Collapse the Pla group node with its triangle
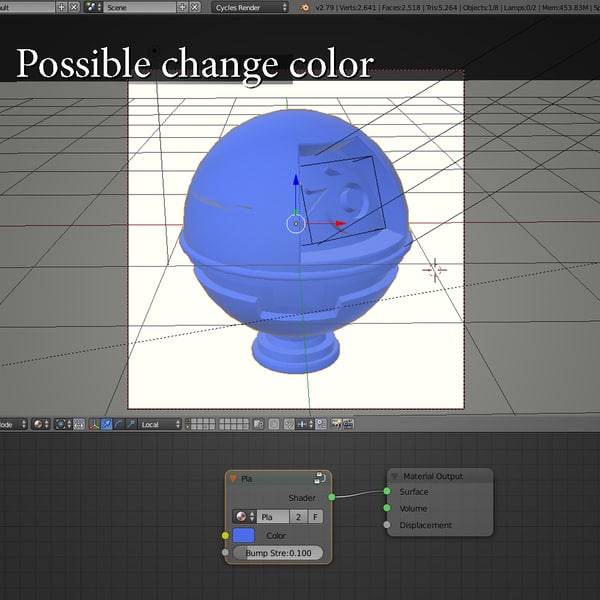This screenshot has width=600, height=600. 234,479
